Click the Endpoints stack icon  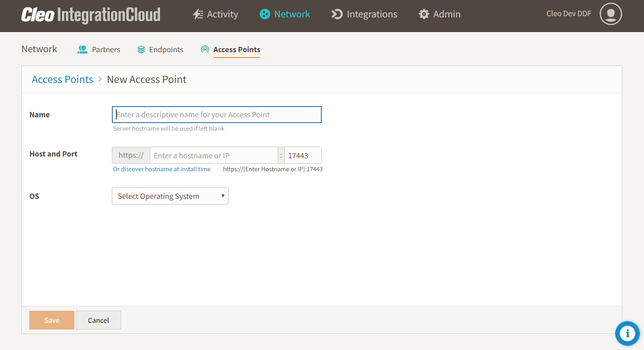pos(141,49)
